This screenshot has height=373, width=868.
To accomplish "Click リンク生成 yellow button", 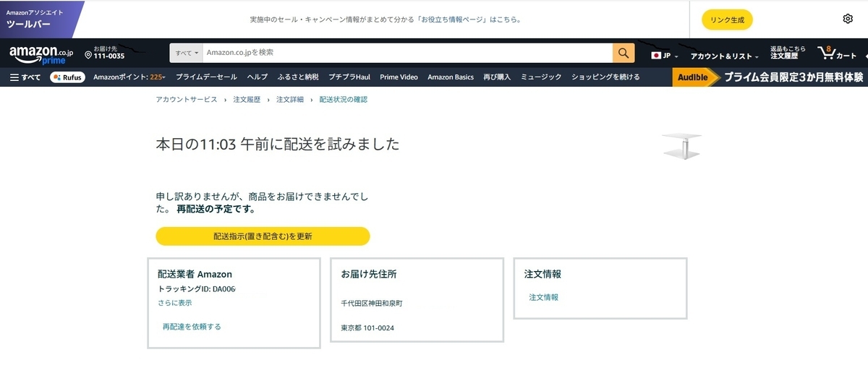I will coord(727,20).
